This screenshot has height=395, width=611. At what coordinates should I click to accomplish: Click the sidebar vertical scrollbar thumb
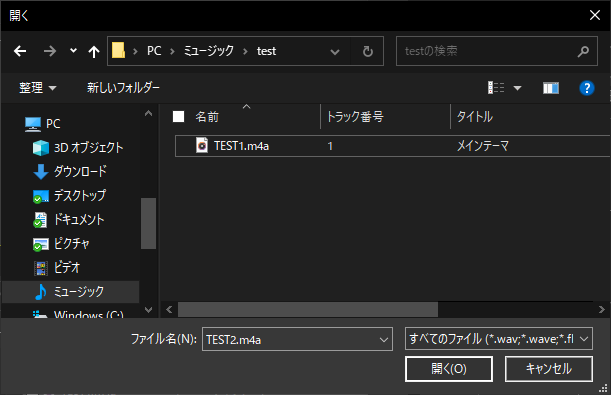[x=148, y=223]
